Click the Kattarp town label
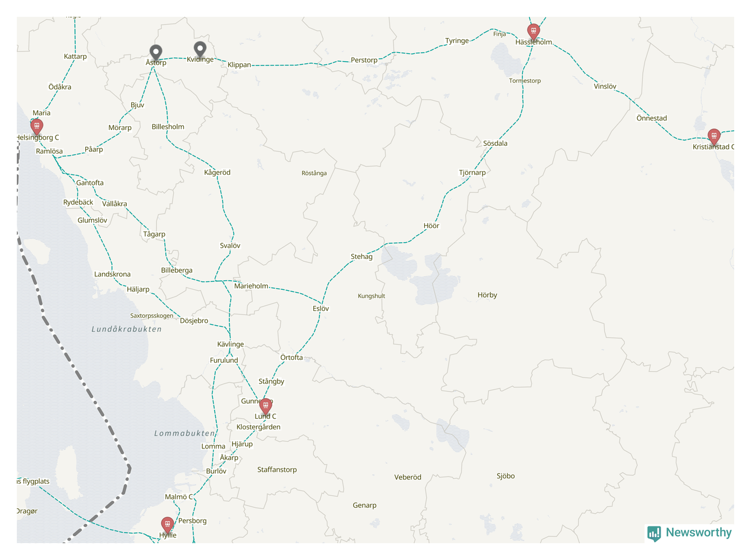Viewport: 751px width, 560px height. [x=75, y=57]
